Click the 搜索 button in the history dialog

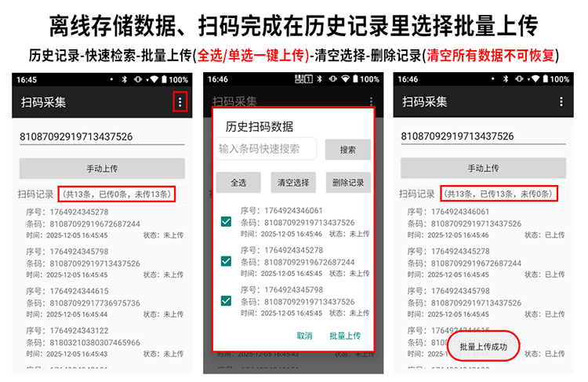(348, 150)
